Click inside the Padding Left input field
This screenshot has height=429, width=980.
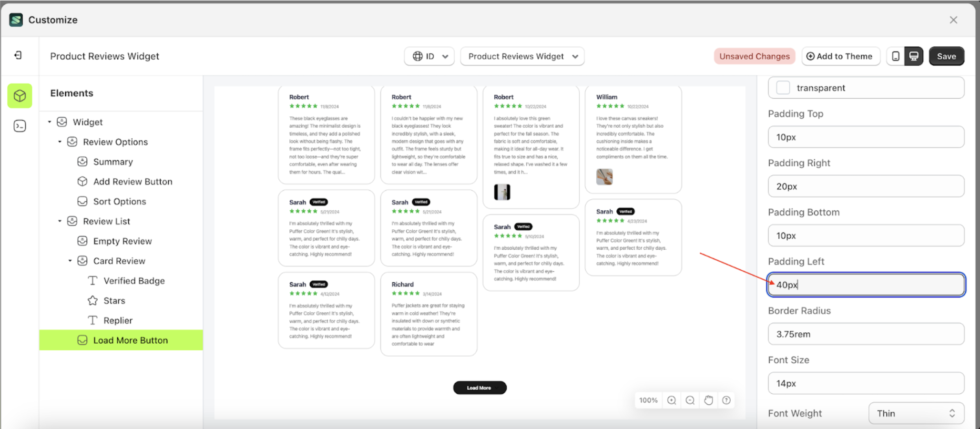coord(866,285)
